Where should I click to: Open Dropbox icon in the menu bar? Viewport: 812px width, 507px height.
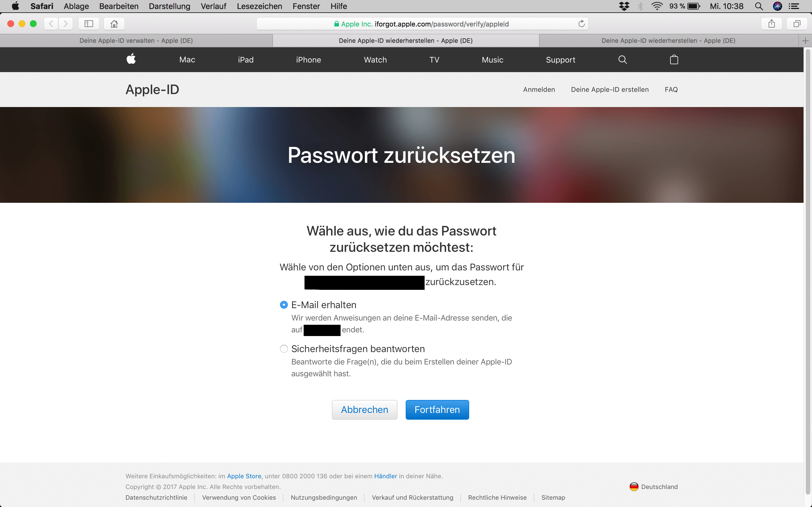(624, 6)
